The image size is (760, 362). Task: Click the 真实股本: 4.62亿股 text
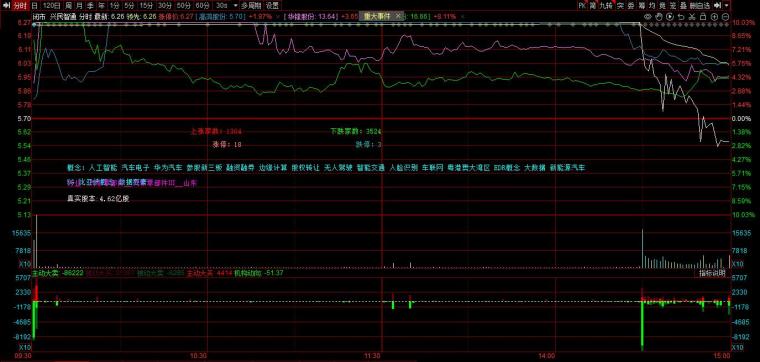[x=98, y=198]
